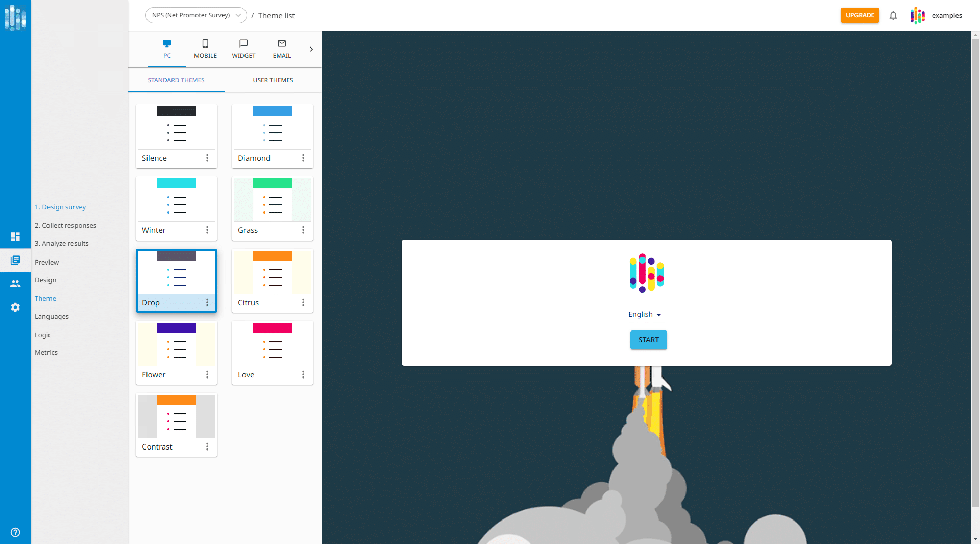Choose the Love theme card
This screenshot has width=980, height=544.
pyautogui.click(x=272, y=344)
